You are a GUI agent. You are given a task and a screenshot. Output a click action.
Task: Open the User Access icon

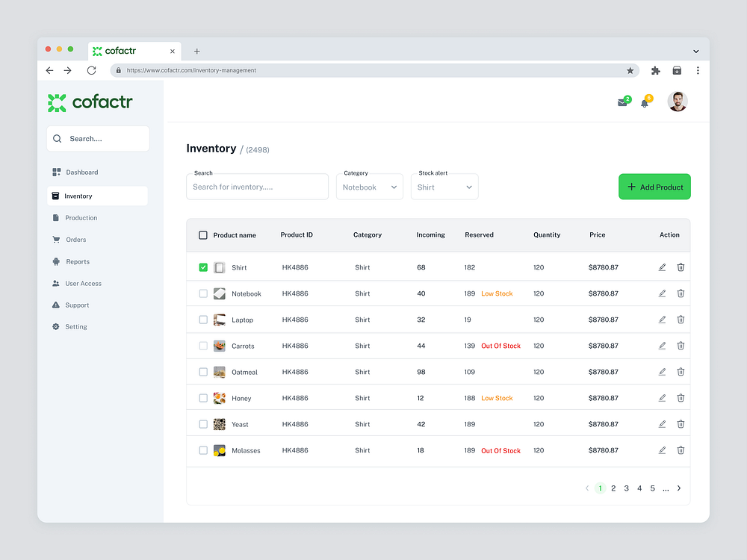tap(56, 283)
